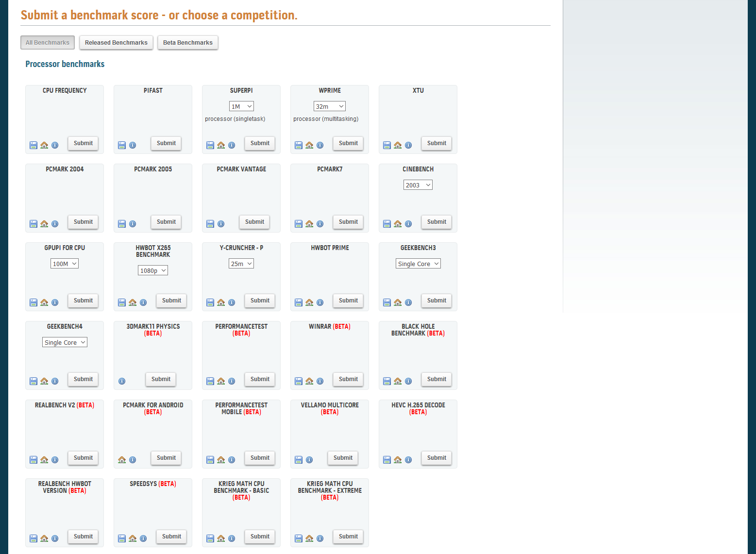The image size is (756, 554).
Task: Show info for HEVC H.265 Decode benchmark
Action: click(x=408, y=460)
